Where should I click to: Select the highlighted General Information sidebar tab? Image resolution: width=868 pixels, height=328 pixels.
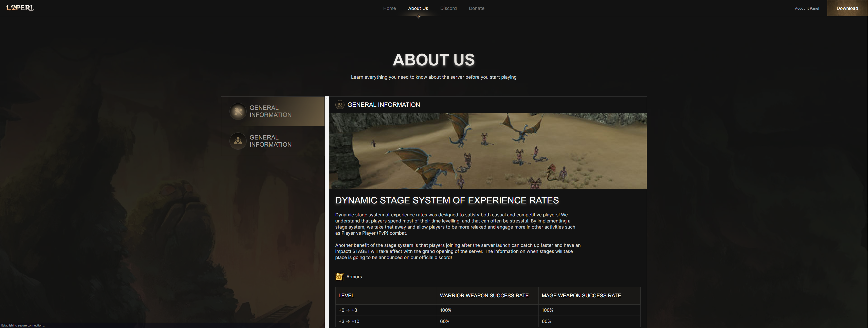[273, 111]
